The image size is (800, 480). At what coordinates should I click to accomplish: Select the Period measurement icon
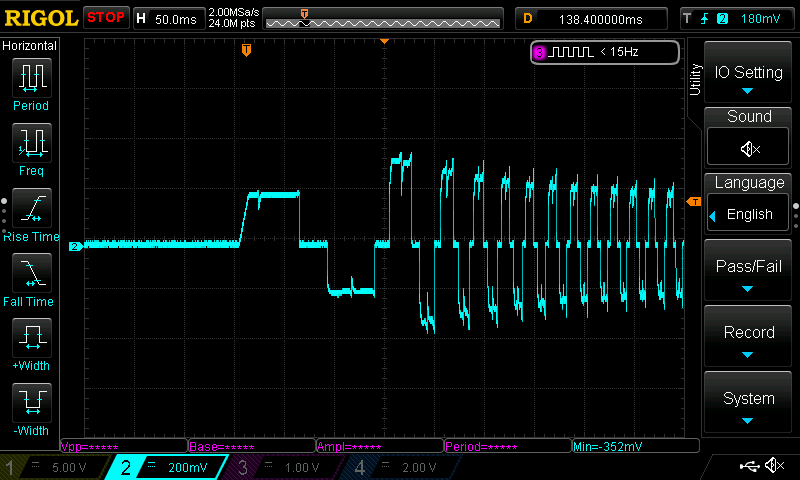pyautogui.click(x=31, y=78)
